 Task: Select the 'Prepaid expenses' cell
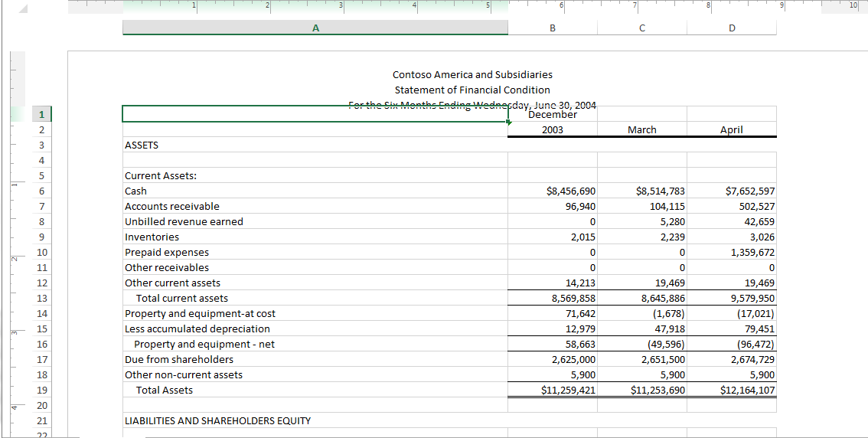coord(315,252)
